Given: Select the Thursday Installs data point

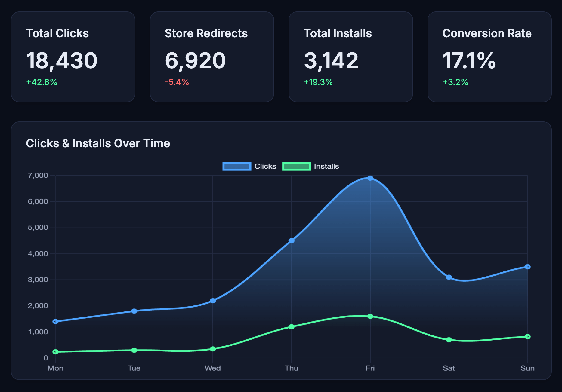Looking at the screenshot, I should point(291,327).
